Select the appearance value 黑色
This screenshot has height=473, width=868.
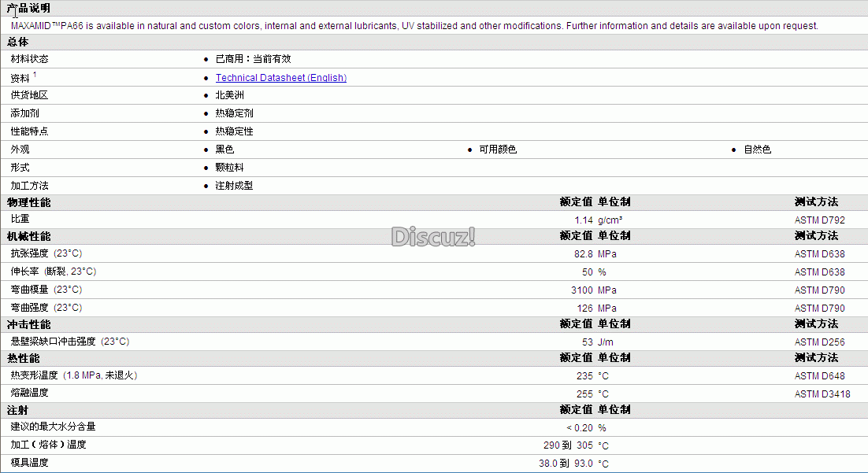pyautogui.click(x=224, y=150)
